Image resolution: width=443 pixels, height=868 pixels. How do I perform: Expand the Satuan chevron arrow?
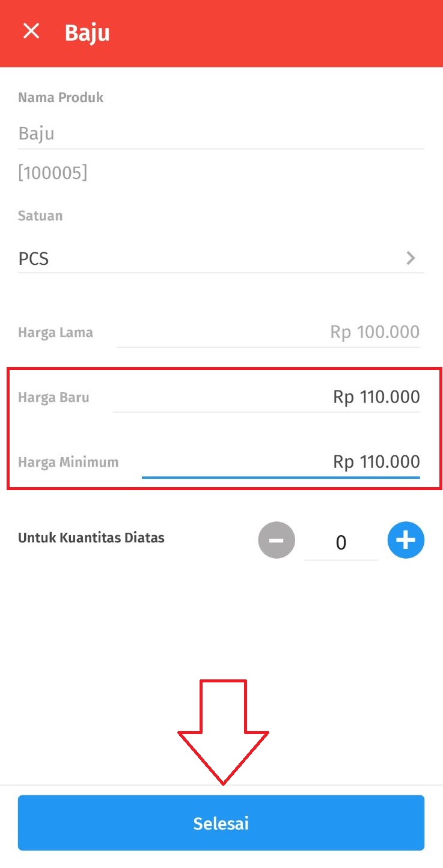(x=411, y=258)
